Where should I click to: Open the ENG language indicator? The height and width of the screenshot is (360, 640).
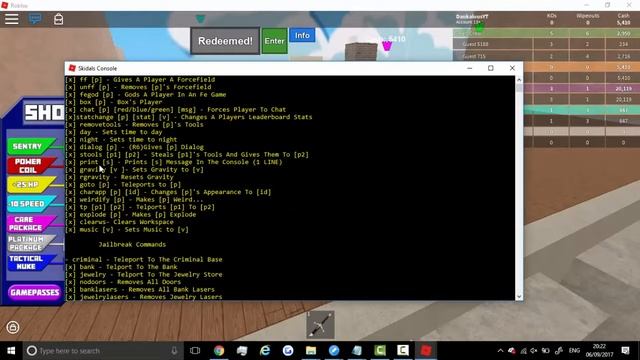tap(574, 351)
